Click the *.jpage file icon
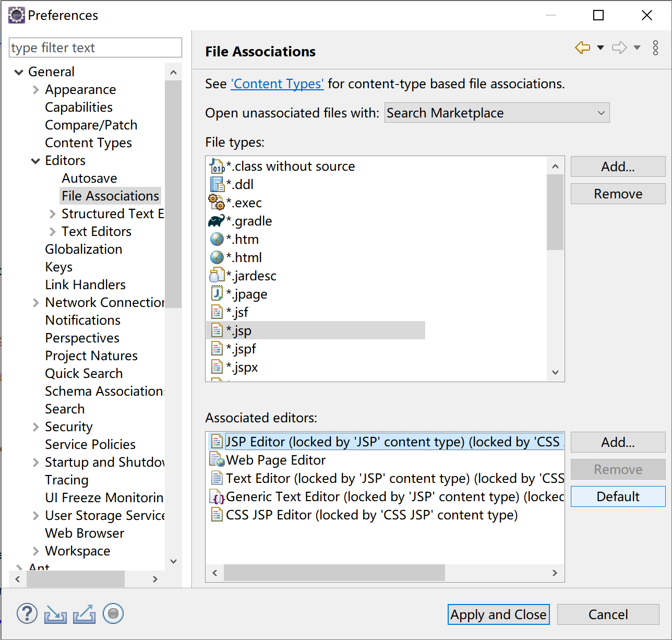 click(217, 293)
